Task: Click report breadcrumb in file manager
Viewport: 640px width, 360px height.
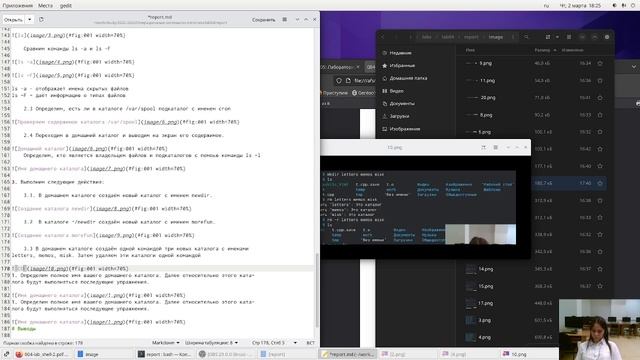Action: [471, 37]
